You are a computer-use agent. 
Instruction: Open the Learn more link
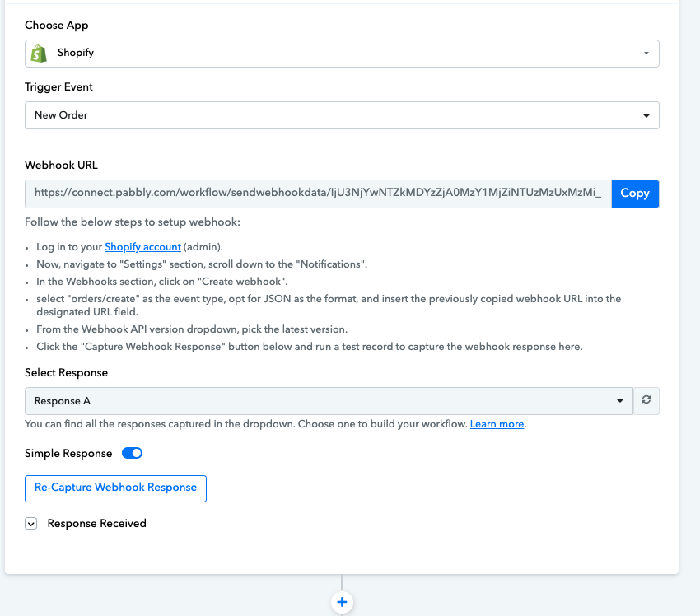coord(497,424)
